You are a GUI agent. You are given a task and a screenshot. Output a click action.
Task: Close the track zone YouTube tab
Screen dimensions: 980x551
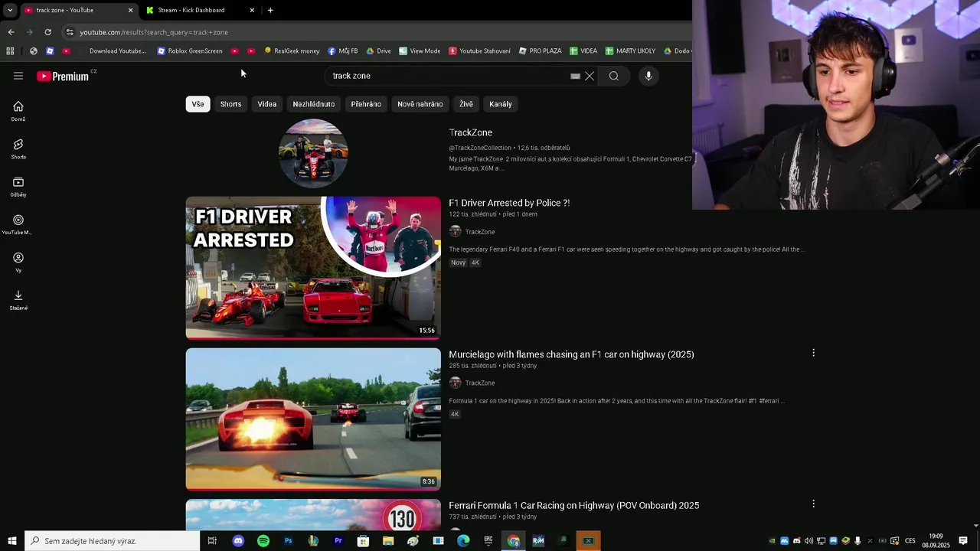pyautogui.click(x=130, y=10)
